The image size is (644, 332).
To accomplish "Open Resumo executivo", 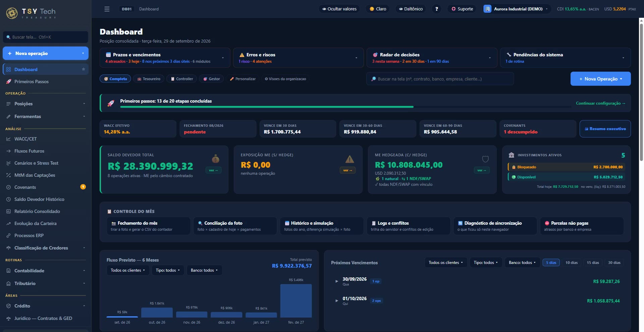I will click(605, 129).
